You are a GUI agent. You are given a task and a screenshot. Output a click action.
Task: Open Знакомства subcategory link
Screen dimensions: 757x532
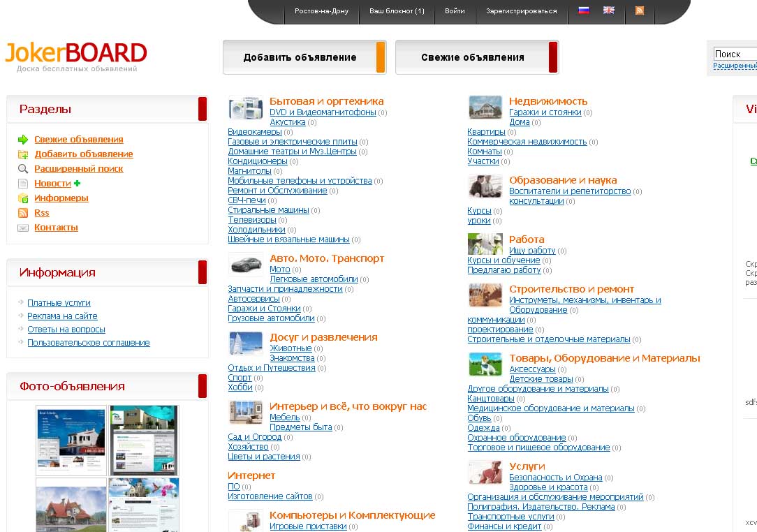(x=292, y=358)
